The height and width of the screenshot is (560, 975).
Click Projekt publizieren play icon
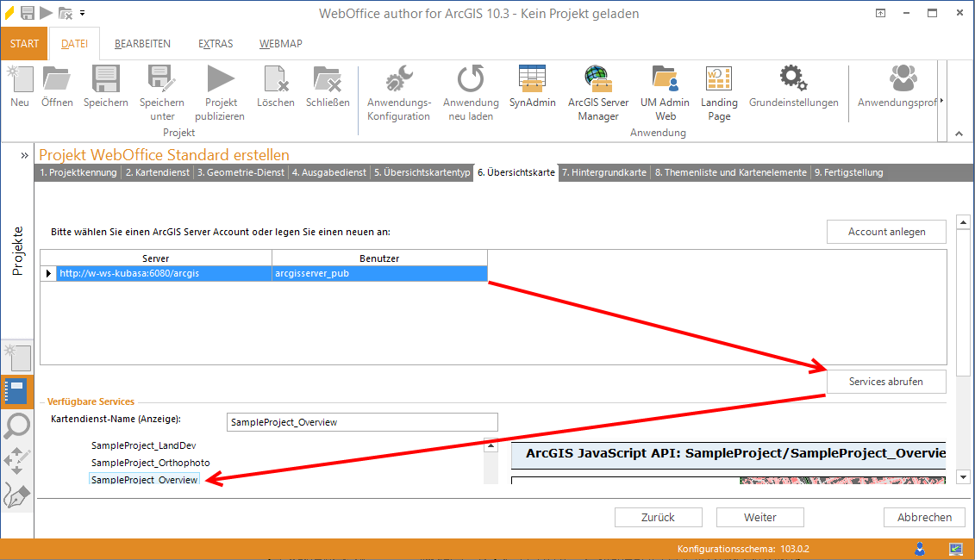click(x=220, y=80)
